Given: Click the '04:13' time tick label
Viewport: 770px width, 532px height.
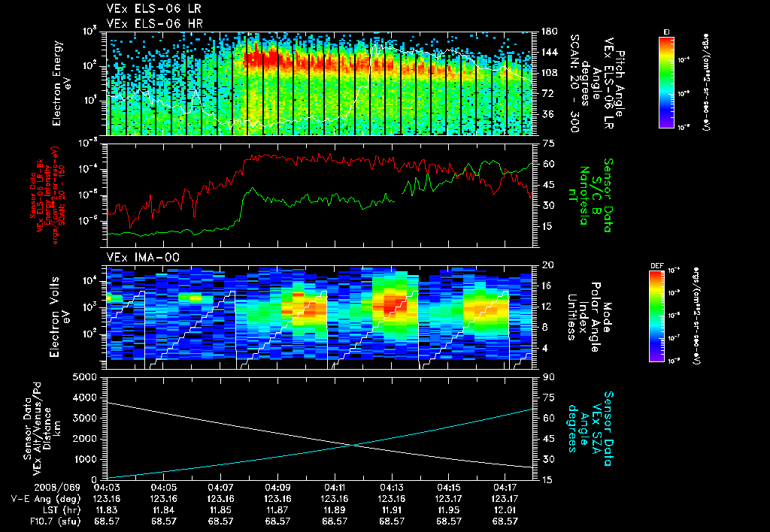Looking at the screenshot, I should point(391,488).
